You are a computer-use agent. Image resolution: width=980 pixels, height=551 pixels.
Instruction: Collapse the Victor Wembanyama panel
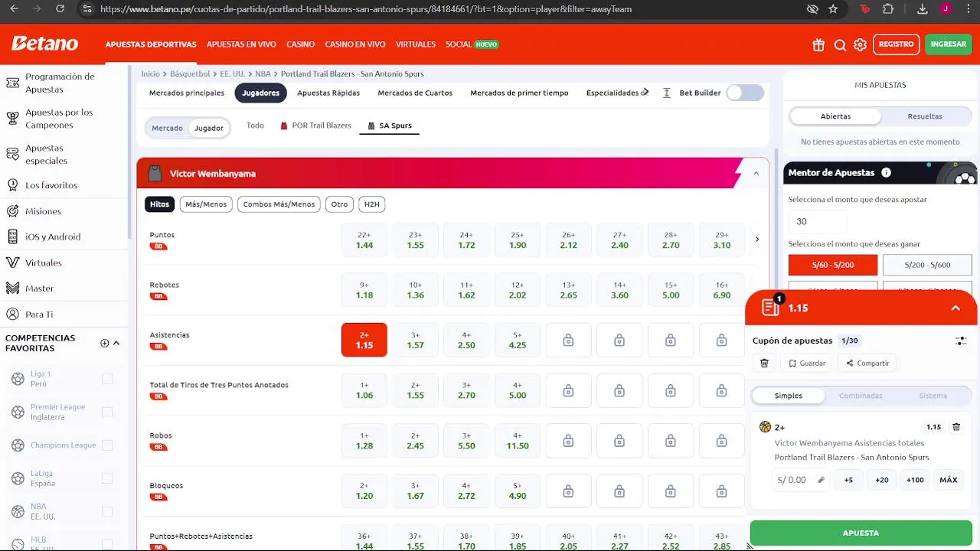coord(756,174)
